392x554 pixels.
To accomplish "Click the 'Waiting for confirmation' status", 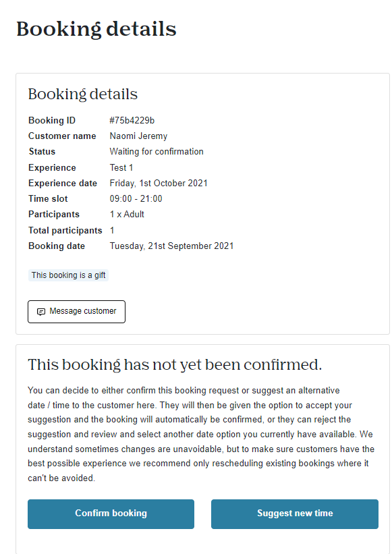I will pos(157,152).
